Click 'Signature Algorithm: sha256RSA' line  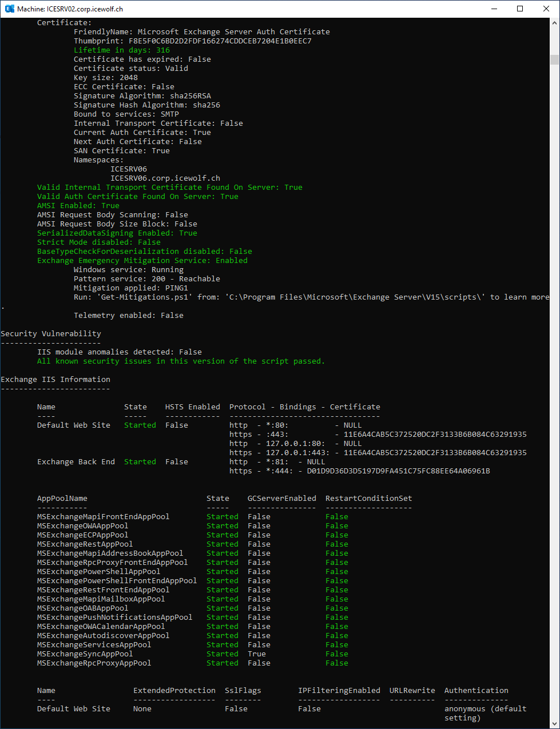click(142, 96)
